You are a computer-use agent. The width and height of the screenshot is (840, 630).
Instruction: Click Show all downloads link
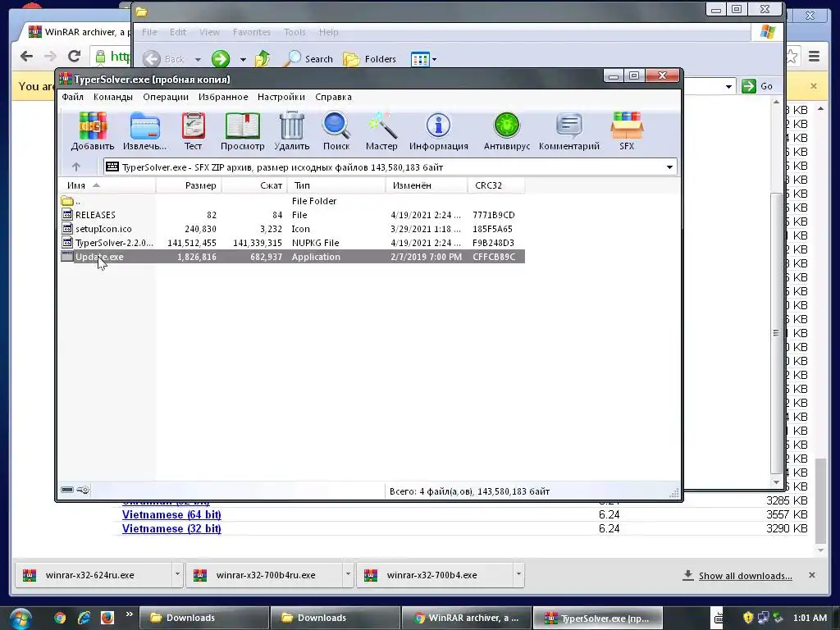(745, 576)
